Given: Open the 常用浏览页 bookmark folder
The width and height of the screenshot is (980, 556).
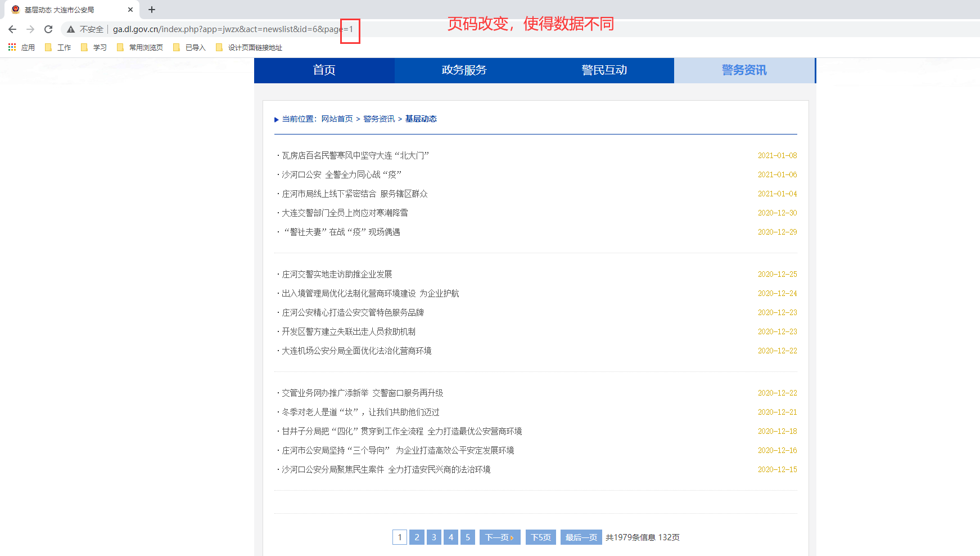Looking at the screenshot, I should pyautogui.click(x=140, y=47).
